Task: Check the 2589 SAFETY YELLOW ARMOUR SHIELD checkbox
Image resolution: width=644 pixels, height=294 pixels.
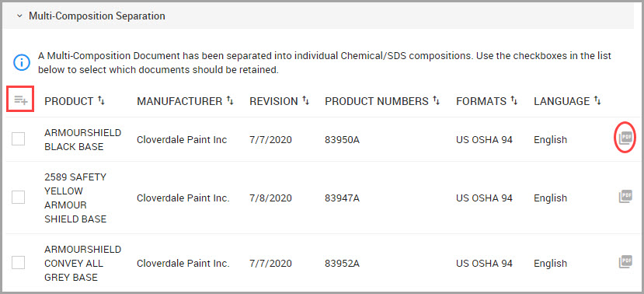Action: tap(18, 198)
